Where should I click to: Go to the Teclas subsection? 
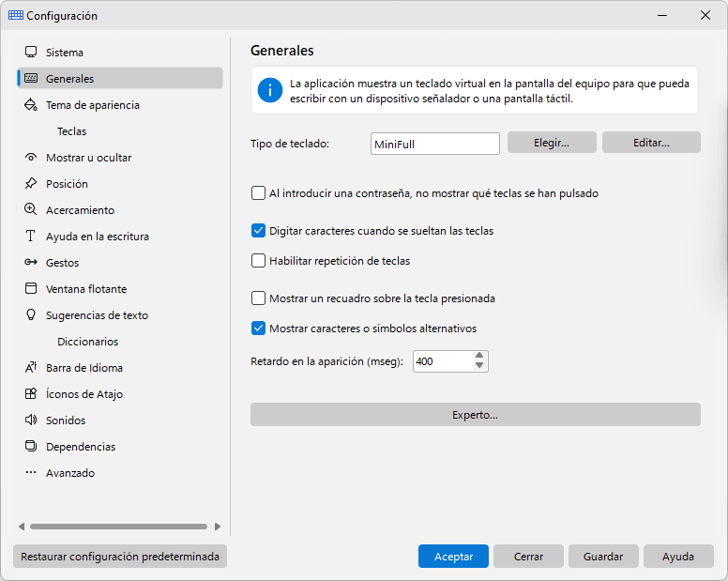pos(72,131)
